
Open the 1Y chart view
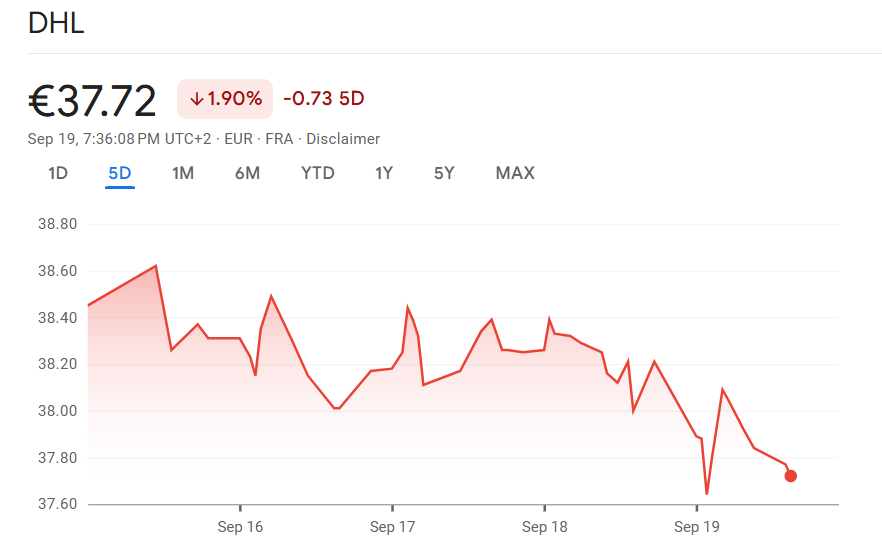coord(384,173)
